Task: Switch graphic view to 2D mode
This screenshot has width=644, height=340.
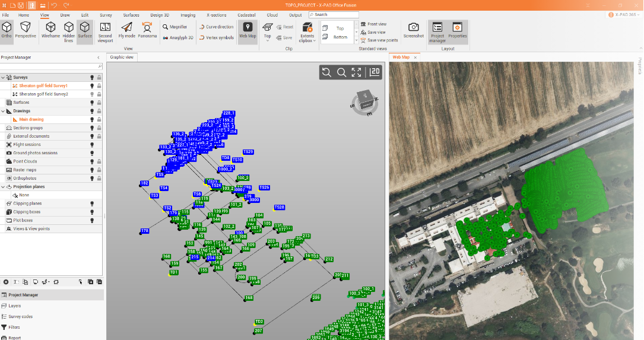Action: pyautogui.click(x=374, y=72)
